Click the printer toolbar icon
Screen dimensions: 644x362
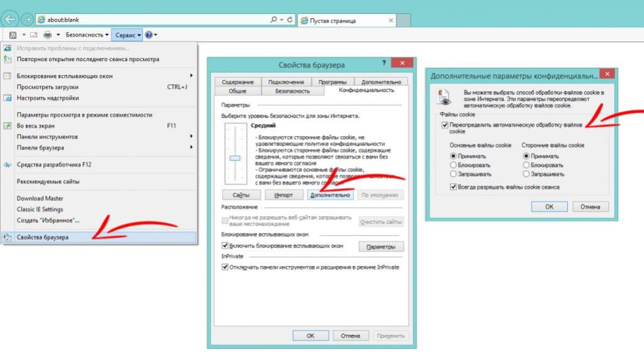click(48, 35)
